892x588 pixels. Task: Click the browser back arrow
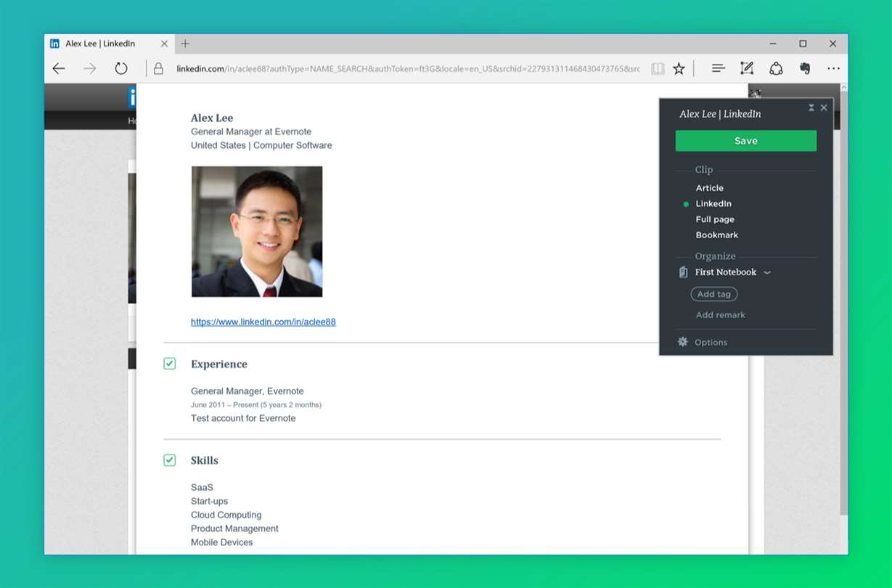(x=59, y=69)
